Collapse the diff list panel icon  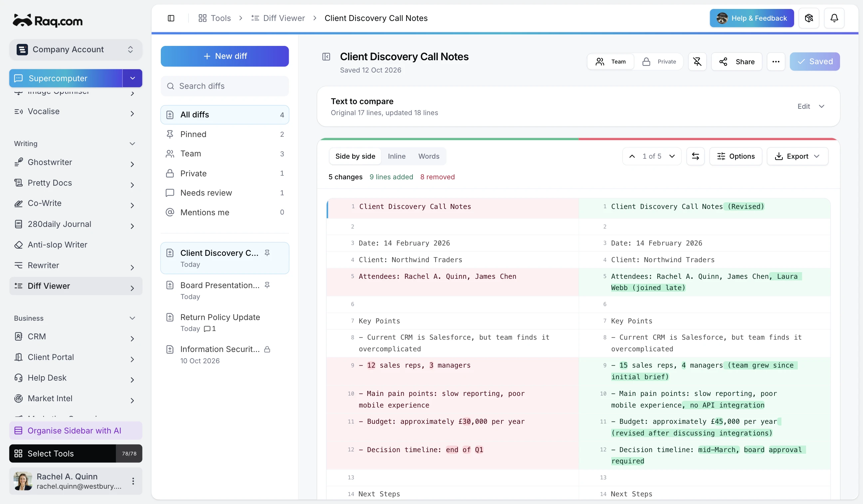pos(326,57)
